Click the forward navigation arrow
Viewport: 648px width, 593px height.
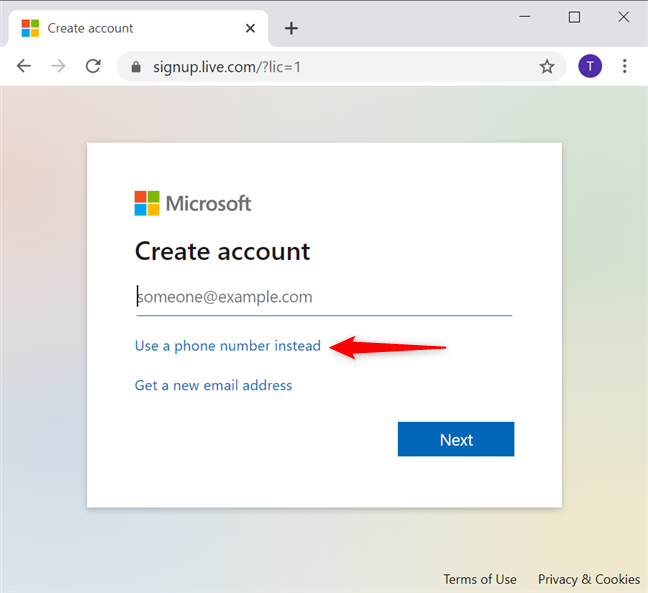(x=58, y=66)
